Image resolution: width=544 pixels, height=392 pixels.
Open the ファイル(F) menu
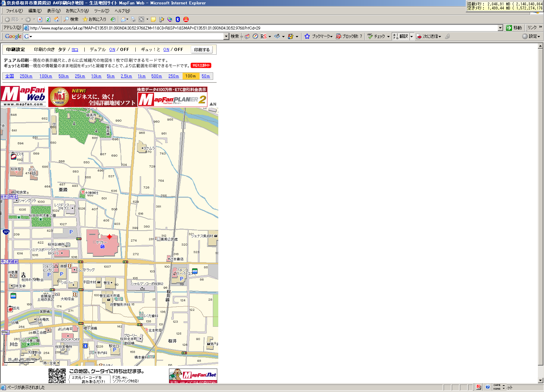[14, 11]
